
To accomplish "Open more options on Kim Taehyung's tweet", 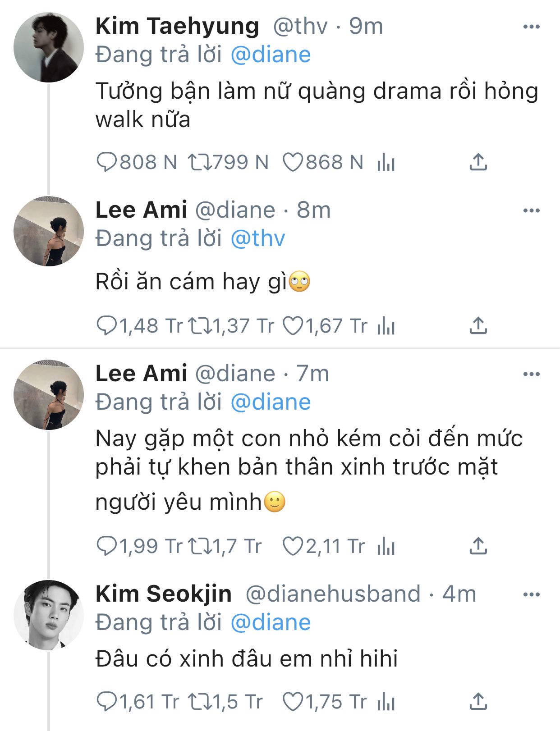I will pyautogui.click(x=531, y=27).
